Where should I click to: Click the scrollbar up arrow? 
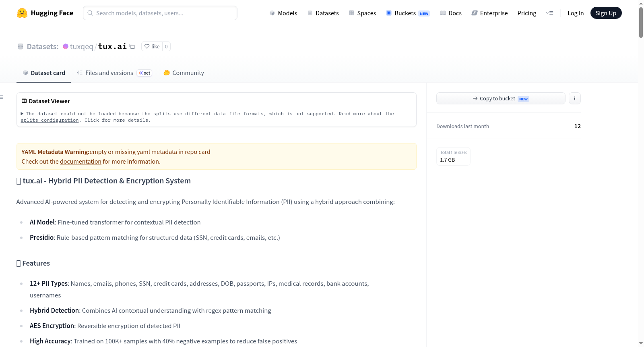point(641,3)
